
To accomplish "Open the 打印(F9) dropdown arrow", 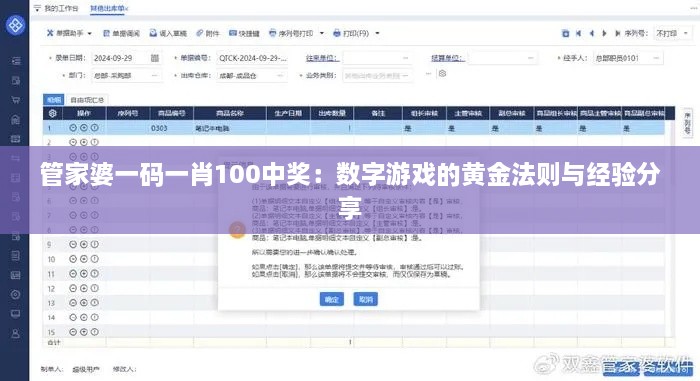I will coord(377,33).
